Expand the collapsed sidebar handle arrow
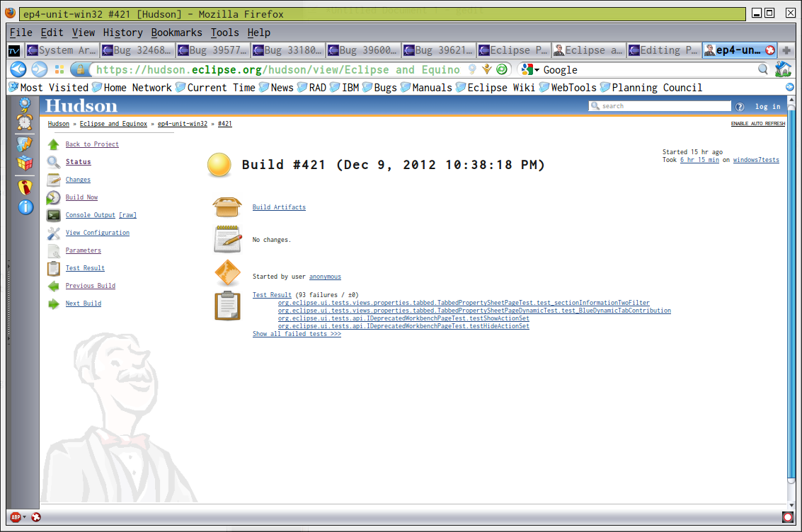 click(8, 301)
